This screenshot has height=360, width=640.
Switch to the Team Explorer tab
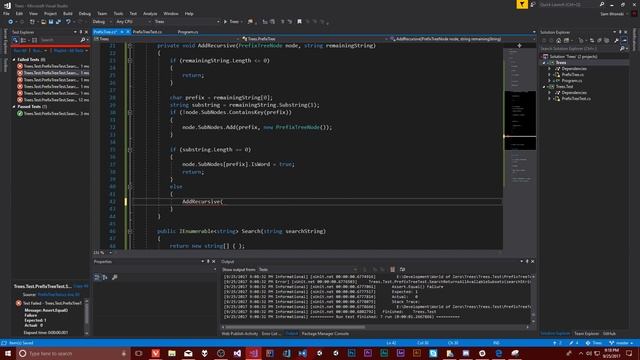coord(587,333)
